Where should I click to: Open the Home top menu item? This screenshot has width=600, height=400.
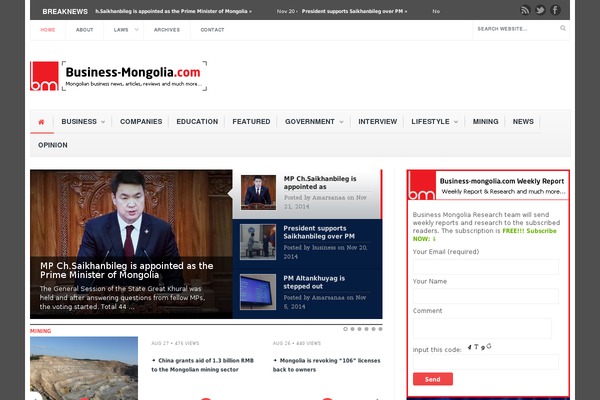48,30
